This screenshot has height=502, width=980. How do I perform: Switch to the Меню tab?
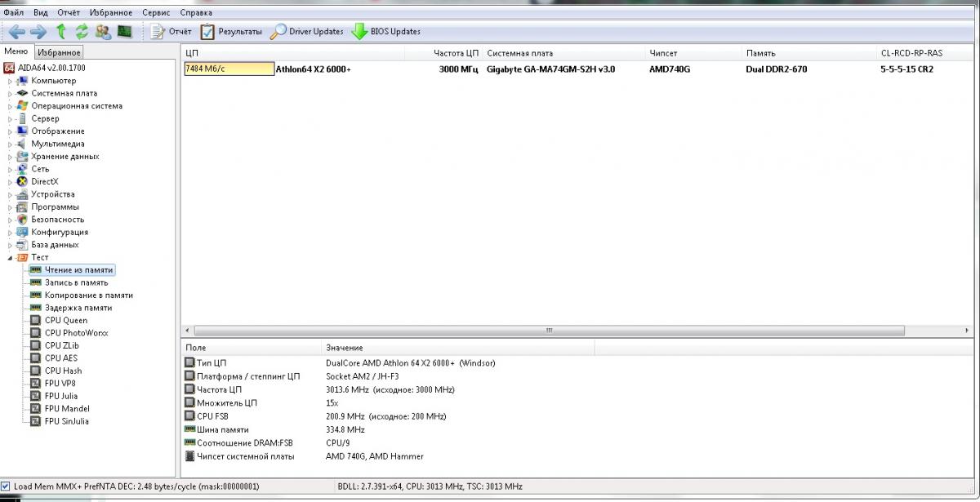pos(16,51)
